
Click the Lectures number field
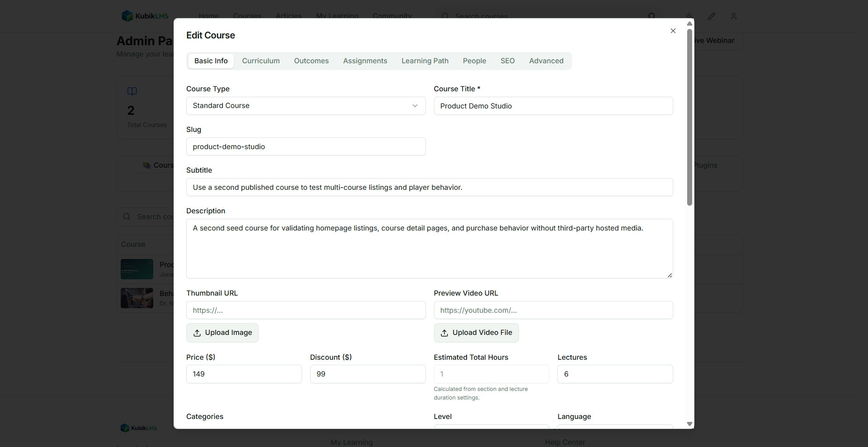click(615, 374)
